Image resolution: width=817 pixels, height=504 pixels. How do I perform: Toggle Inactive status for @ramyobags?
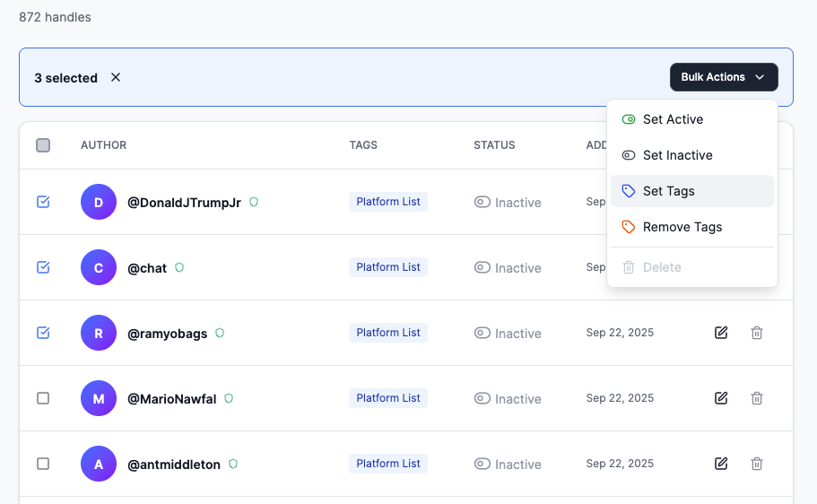(x=508, y=333)
